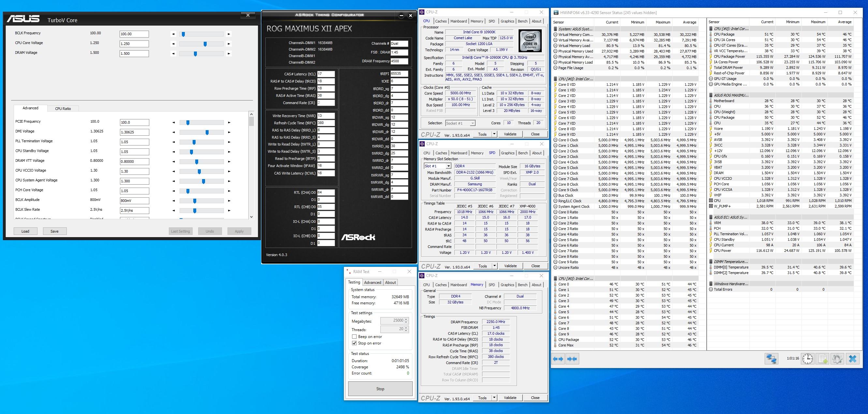The width and height of the screenshot is (868, 414).
Task: Stop the running RAM Test
Action: (x=380, y=389)
